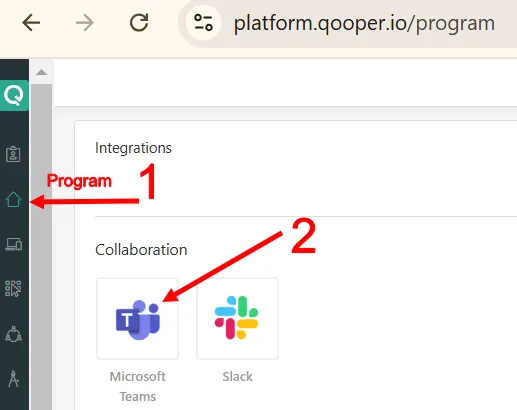Open site information controls icon
The image size is (517, 410).
[x=203, y=23]
